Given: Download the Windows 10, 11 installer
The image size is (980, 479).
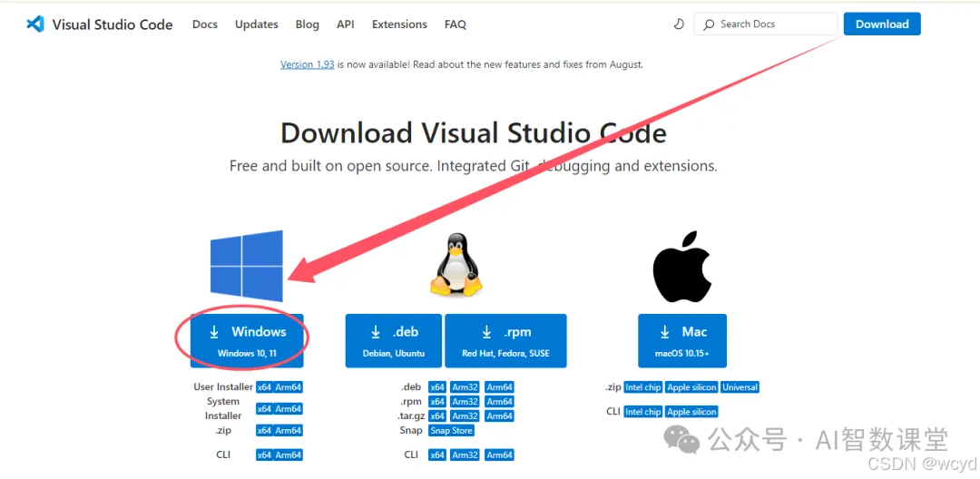Looking at the screenshot, I should [x=247, y=341].
